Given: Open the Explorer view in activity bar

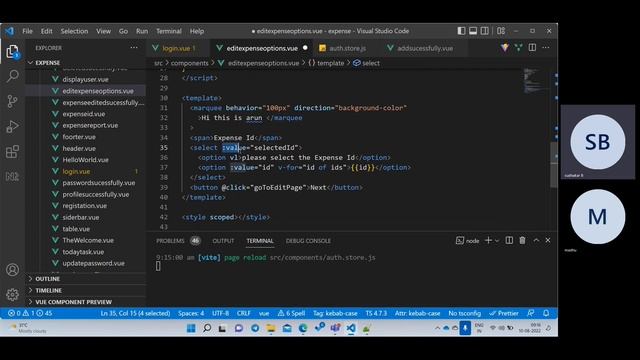Looking at the screenshot, I should point(12,52).
